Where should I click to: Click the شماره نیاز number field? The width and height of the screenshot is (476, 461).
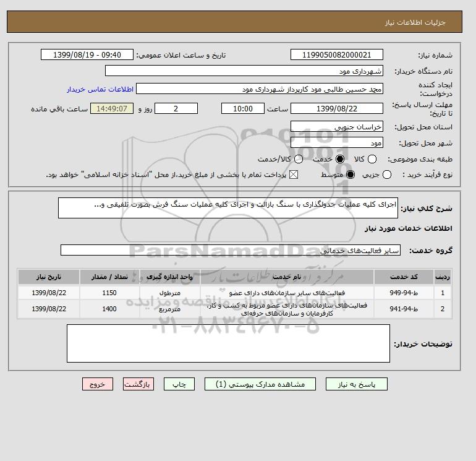(337, 54)
